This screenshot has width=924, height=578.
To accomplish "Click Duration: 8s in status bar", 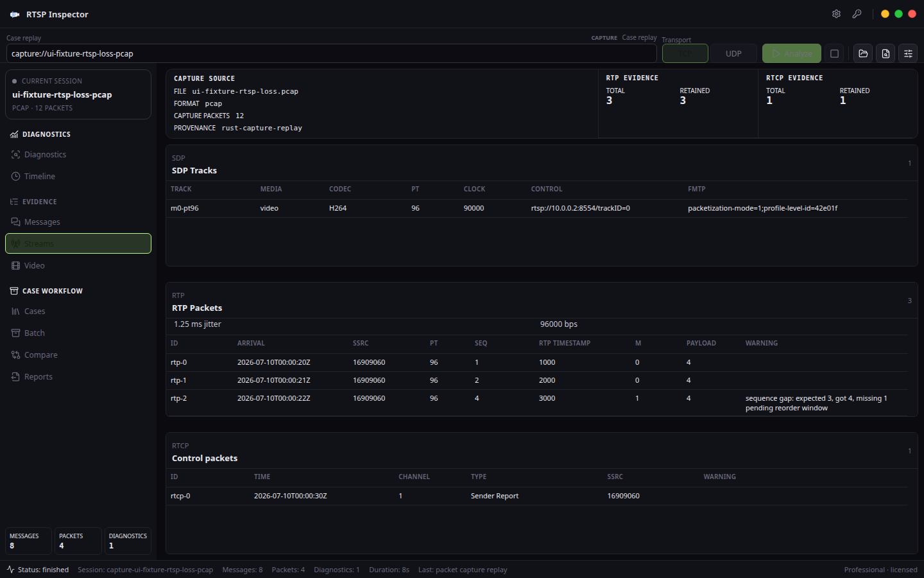I will 389,570.
